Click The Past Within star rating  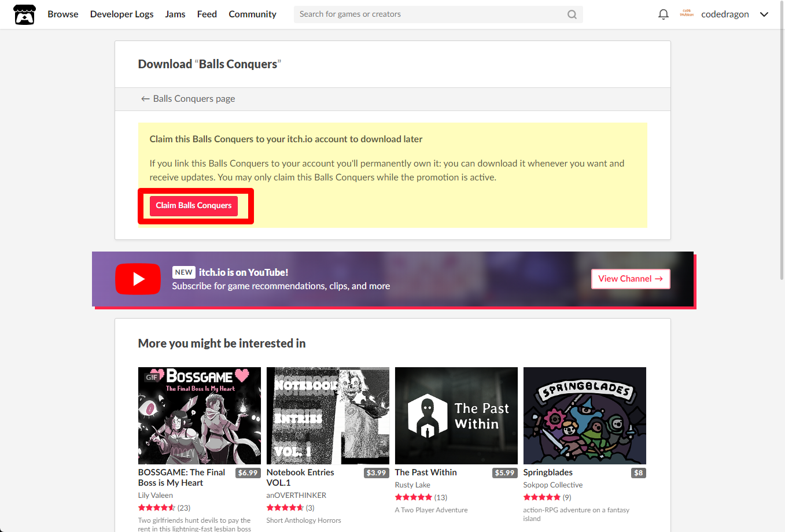414,497
